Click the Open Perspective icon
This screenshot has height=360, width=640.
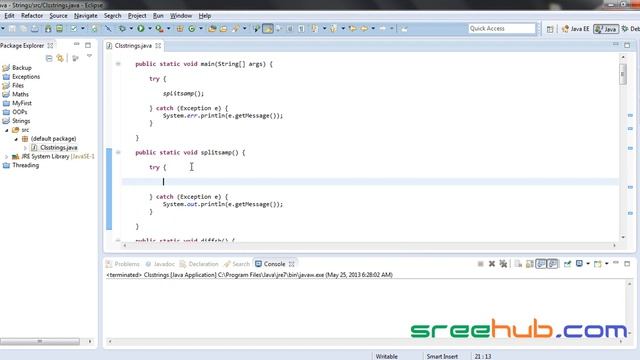pyautogui.click(x=550, y=29)
